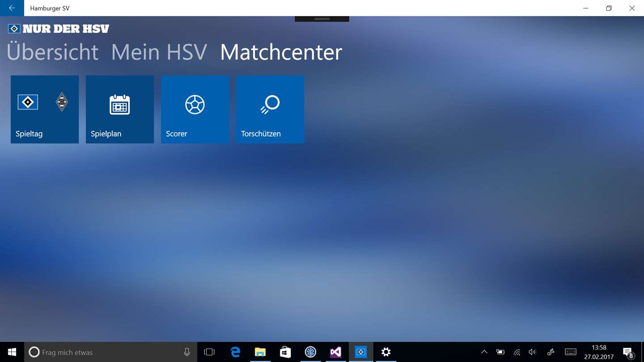The width and height of the screenshot is (644, 362).
Task: Minimize the Hamburger SV window
Action: coord(586,8)
